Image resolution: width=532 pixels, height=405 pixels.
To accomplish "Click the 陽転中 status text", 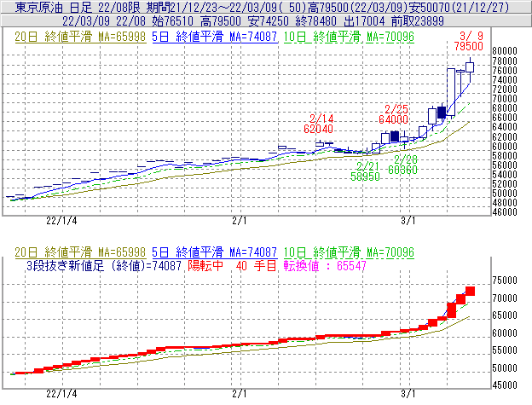I will 205,265.
